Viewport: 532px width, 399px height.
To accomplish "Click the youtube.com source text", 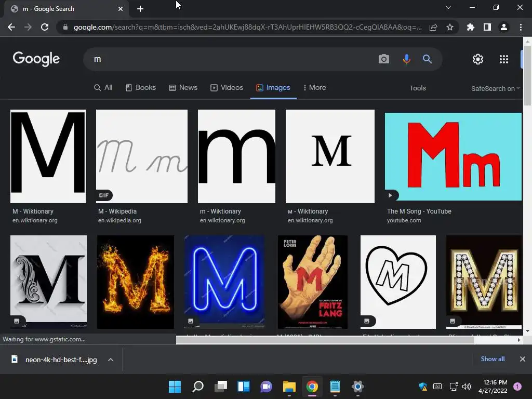I will tap(404, 220).
